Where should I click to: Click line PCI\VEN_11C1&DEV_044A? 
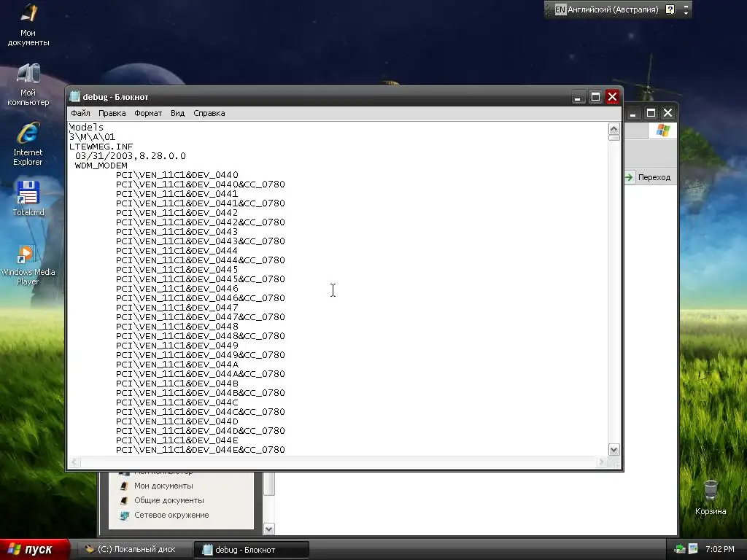tap(177, 365)
